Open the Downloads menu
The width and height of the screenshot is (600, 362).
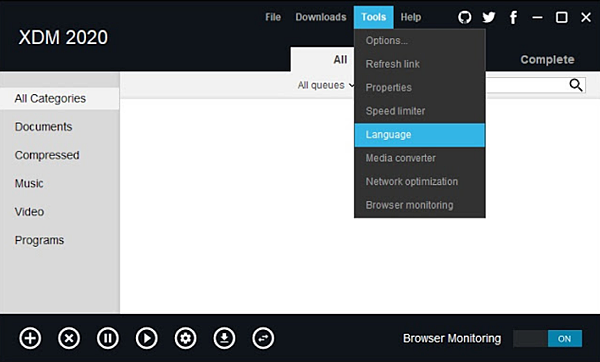pyautogui.click(x=321, y=17)
